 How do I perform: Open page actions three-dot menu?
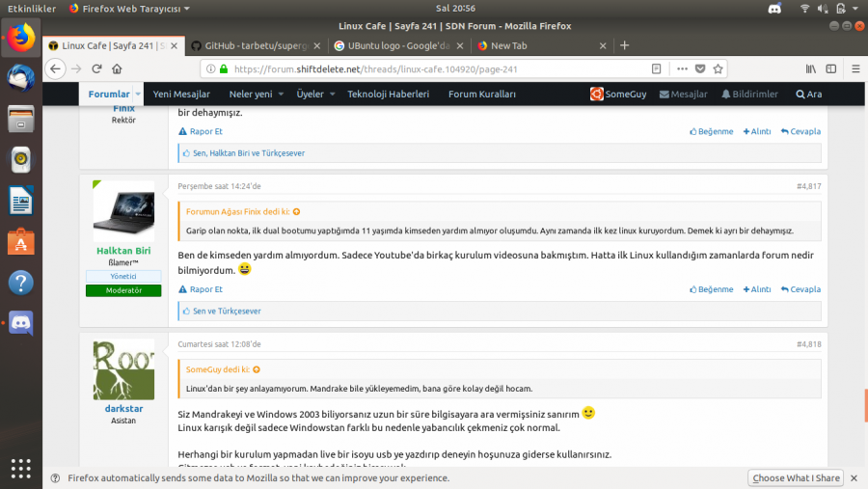(x=682, y=69)
